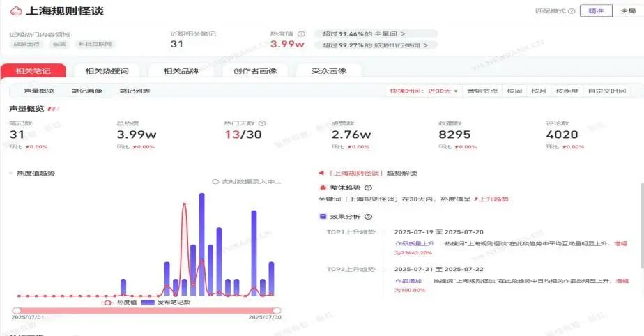Toggle the 热度值 series in chart legend
This screenshot has height=336, width=644.
point(117,303)
